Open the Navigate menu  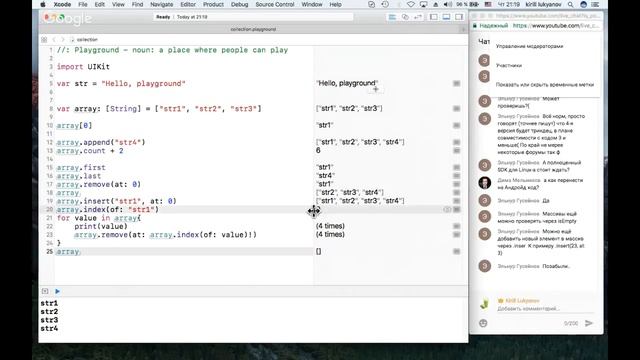(162, 4)
